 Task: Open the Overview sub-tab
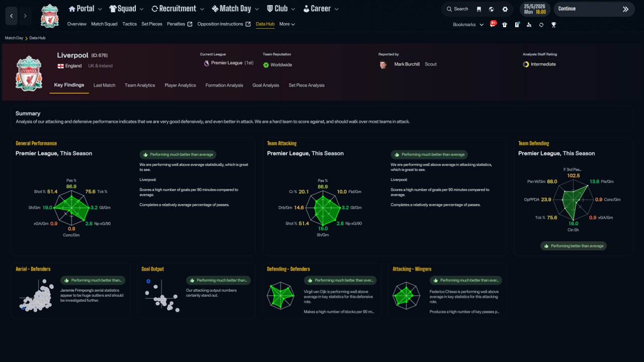pos(76,24)
